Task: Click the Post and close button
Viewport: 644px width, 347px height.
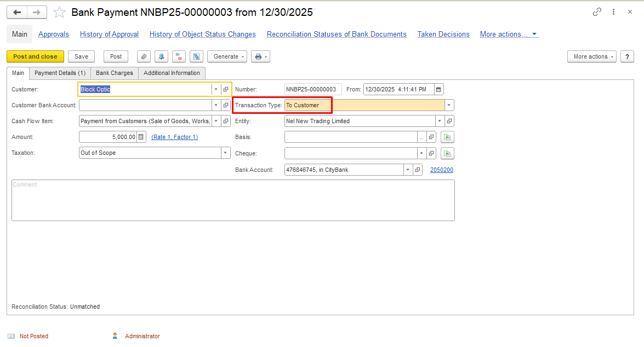Action: click(35, 56)
